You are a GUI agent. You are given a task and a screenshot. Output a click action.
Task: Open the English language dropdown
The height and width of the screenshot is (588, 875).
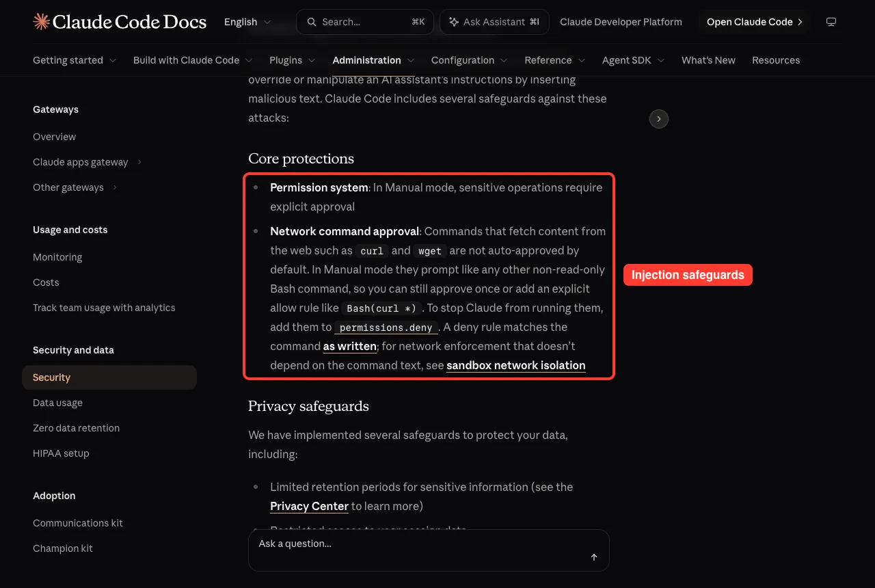click(x=247, y=22)
